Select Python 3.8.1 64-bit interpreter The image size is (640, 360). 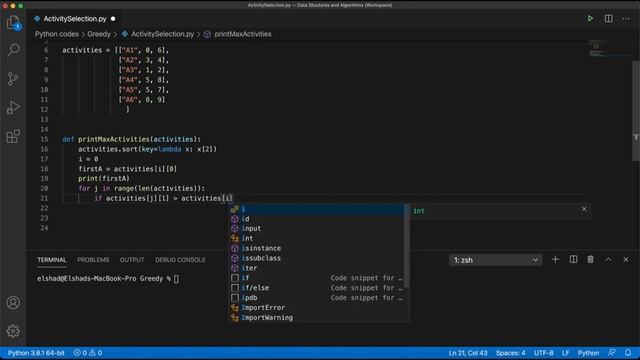click(36, 353)
